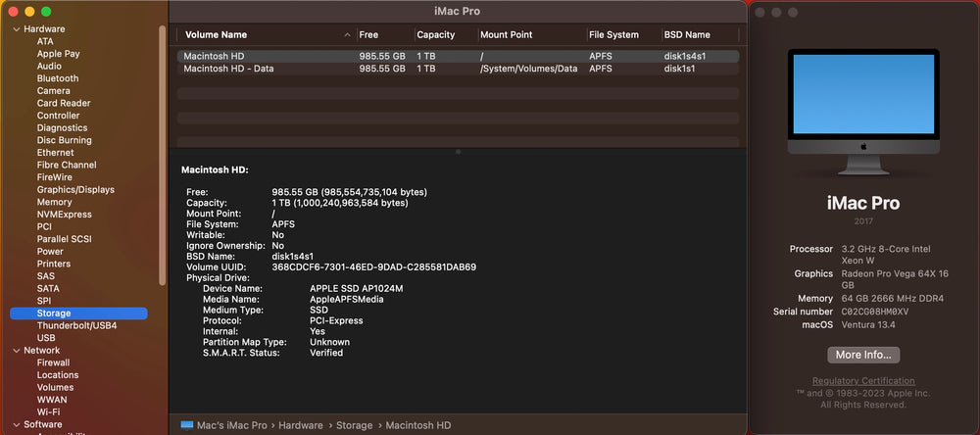Click Mac's iMac Pro in path bar
This screenshot has height=435, width=980.
(x=232, y=425)
